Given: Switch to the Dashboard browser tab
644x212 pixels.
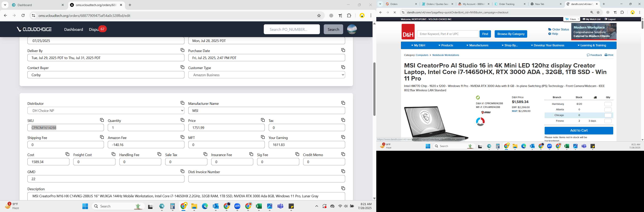Looking at the screenshot, I should click(x=38, y=5).
